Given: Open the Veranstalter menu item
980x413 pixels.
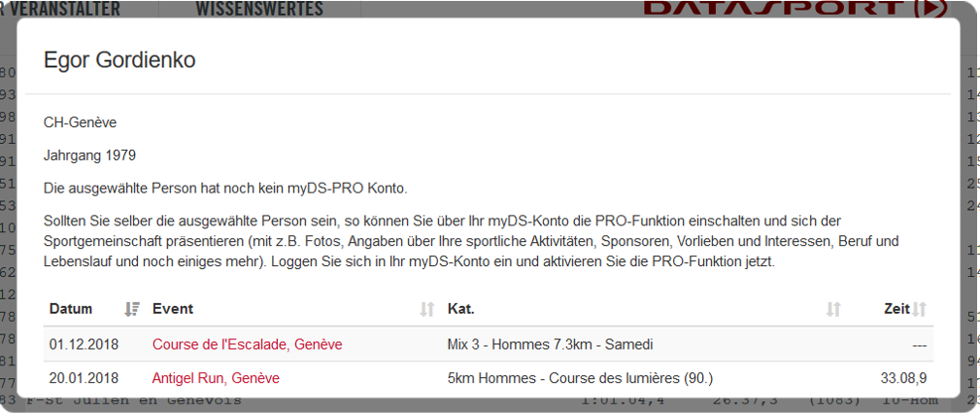Looking at the screenshot, I should pyautogui.click(x=60, y=8).
